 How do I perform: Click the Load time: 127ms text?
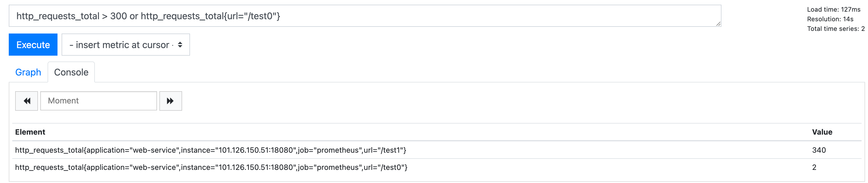pyautogui.click(x=834, y=9)
